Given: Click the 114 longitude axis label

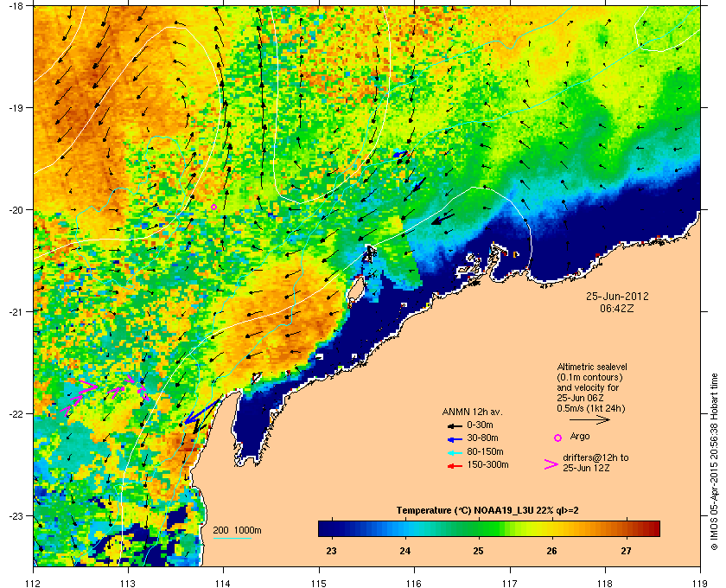Looking at the screenshot, I should (223, 583).
